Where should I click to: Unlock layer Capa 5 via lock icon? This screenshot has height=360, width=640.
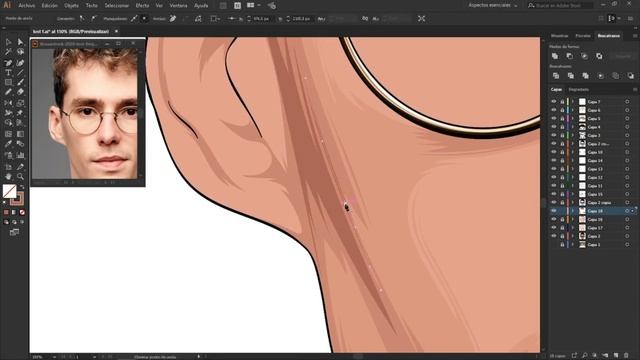[x=562, y=118]
